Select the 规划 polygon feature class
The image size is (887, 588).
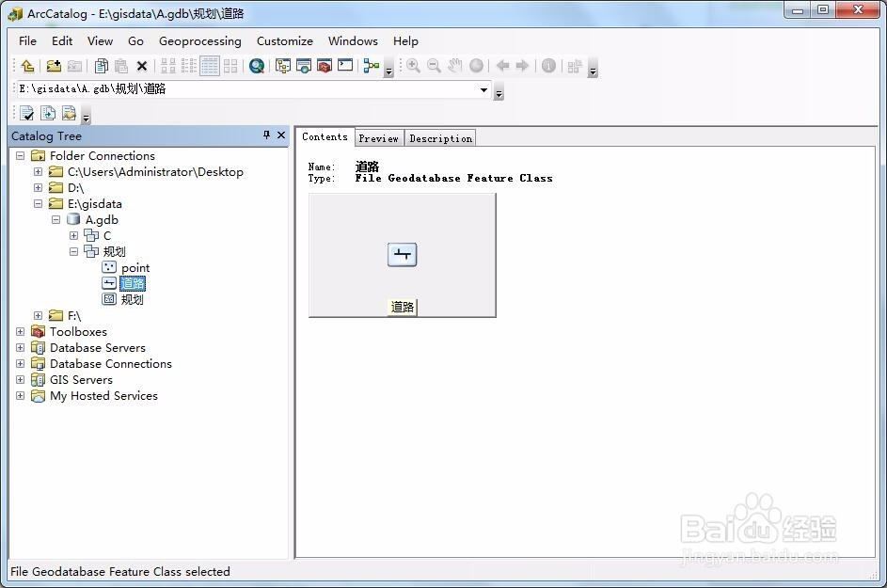(x=132, y=299)
